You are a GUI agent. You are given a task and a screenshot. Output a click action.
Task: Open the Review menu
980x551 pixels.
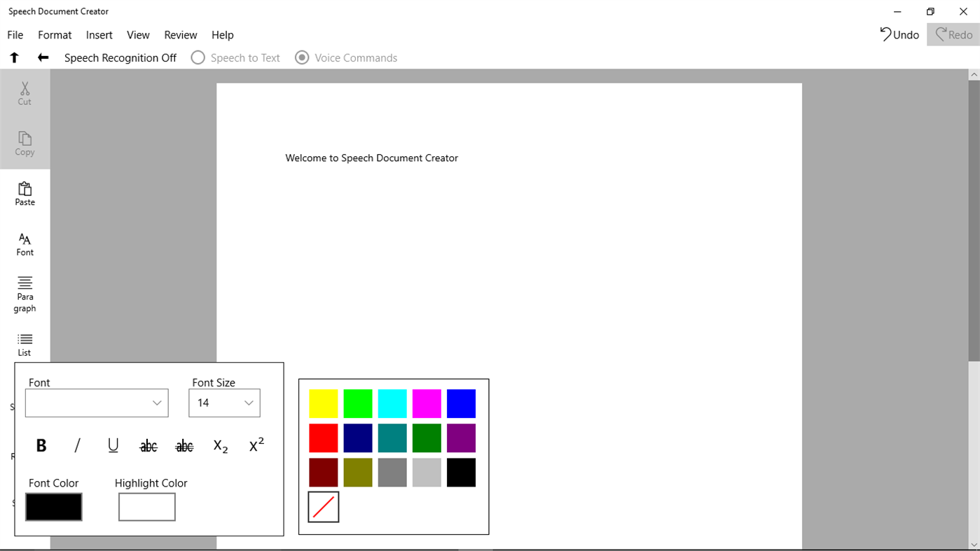(x=180, y=34)
